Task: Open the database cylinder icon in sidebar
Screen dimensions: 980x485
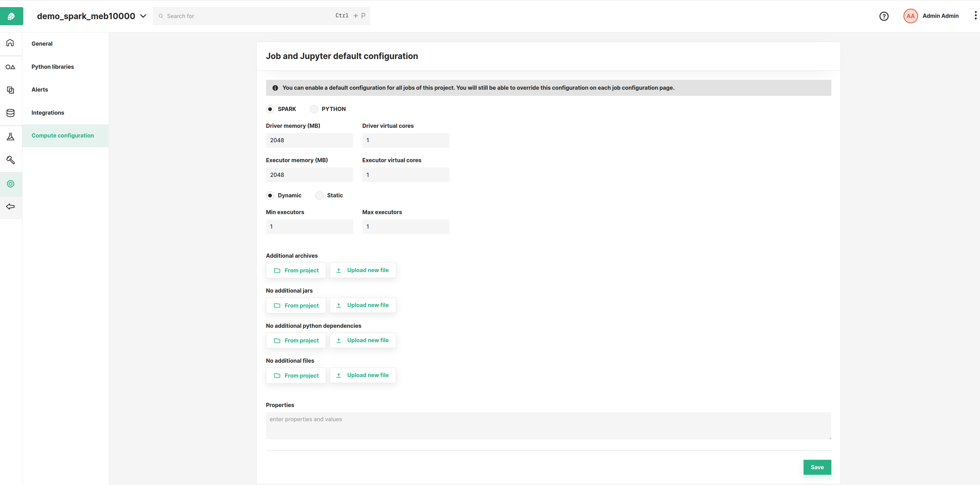Action: point(10,113)
